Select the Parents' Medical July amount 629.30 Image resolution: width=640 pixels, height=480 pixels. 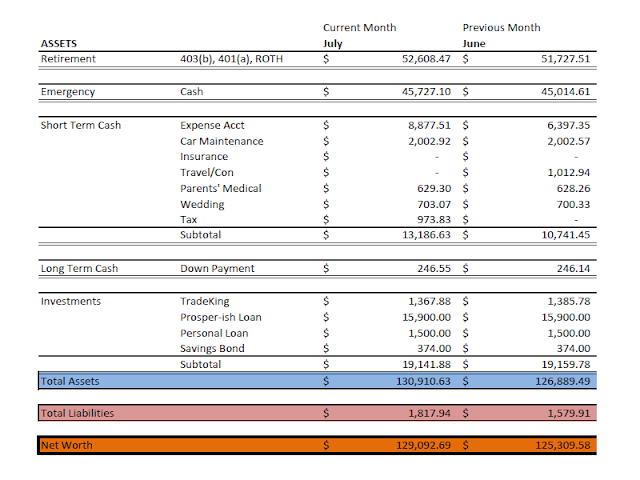tap(434, 189)
